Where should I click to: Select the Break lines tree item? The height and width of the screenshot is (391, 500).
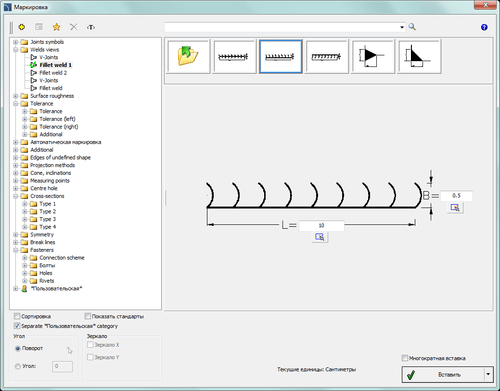tap(42, 242)
